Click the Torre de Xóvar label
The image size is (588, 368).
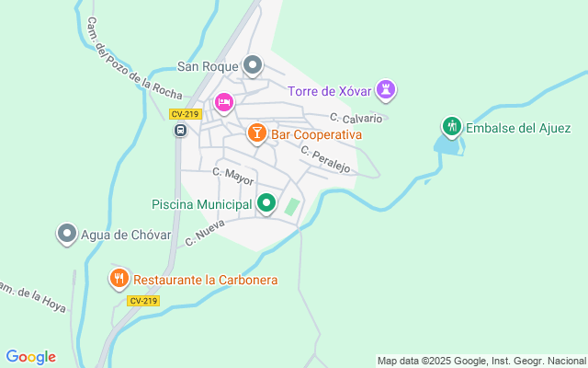click(x=329, y=91)
